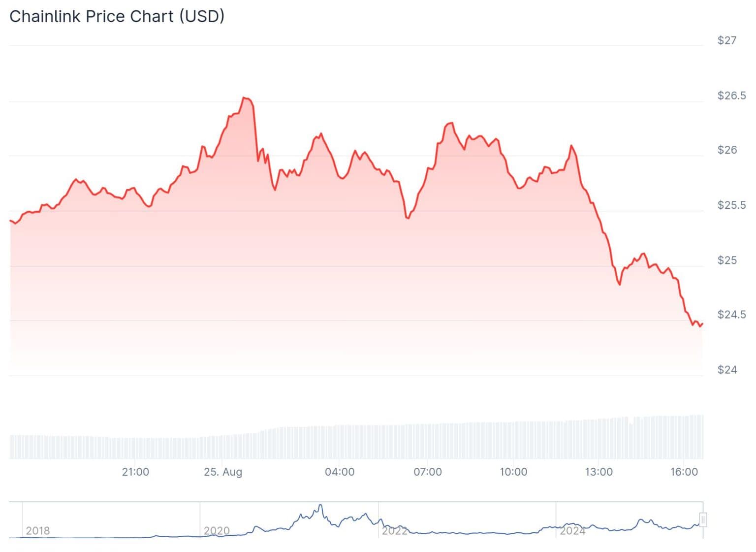Click the $27 price axis label

(727, 40)
